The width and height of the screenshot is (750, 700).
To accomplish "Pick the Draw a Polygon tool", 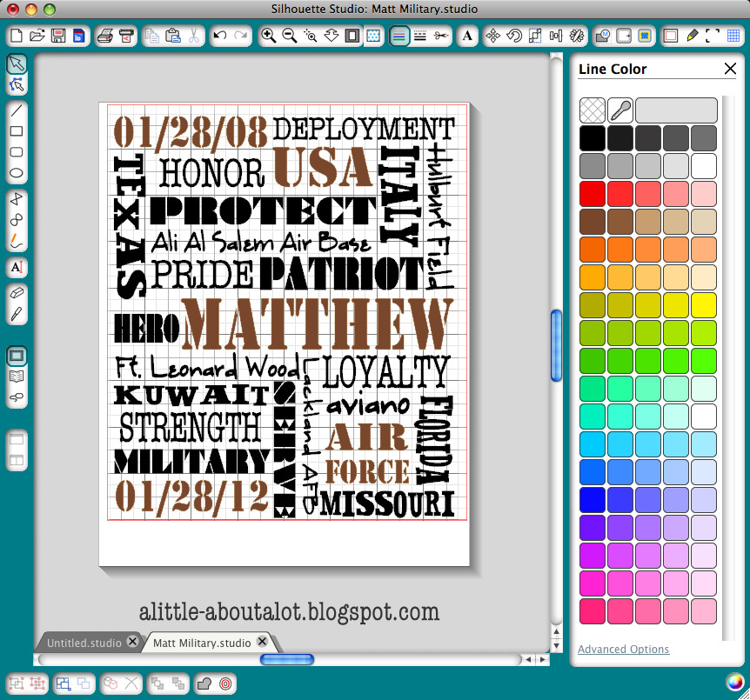I will click(17, 199).
